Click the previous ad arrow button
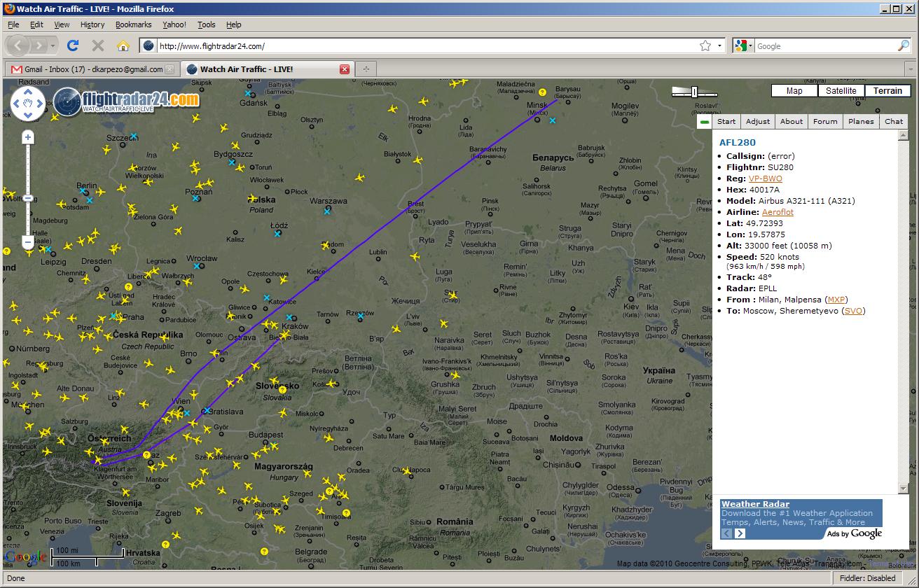Image resolution: width=919 pixels, height=588 pixels. tap(727, 533)
